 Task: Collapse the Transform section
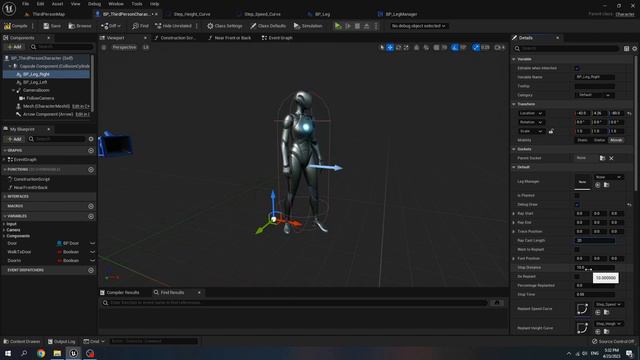[514, 104]
